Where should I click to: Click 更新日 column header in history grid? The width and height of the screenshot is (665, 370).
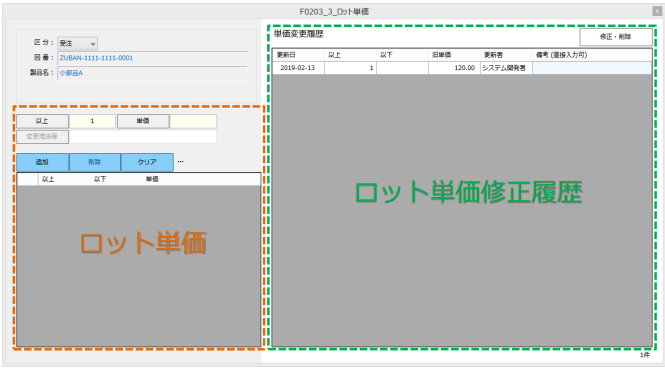(x=299, y=55)
